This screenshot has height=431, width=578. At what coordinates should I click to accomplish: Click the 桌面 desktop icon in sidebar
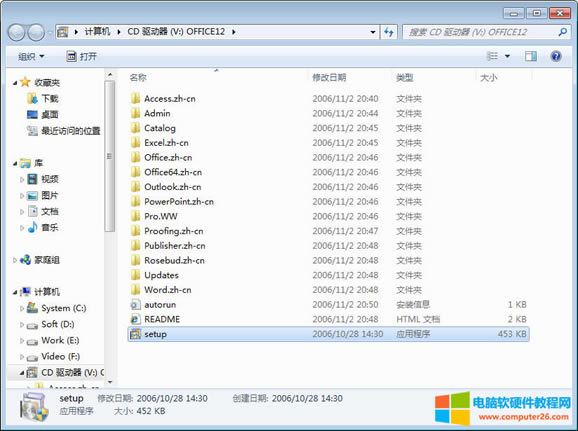pos(32,115)
